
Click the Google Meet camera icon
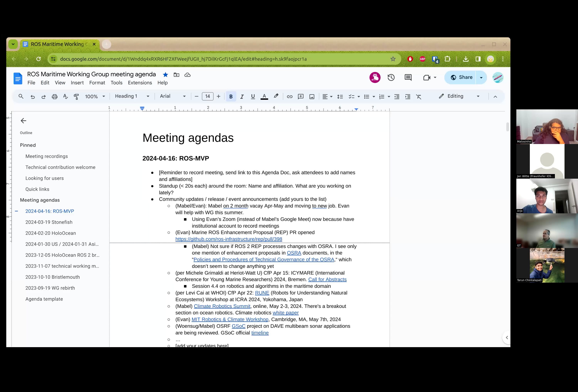point(427,78)
